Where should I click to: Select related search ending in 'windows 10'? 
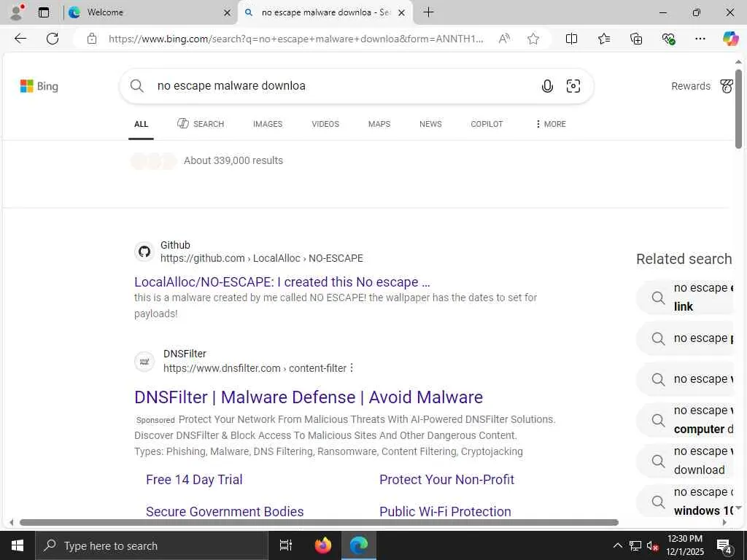(686, 502)
